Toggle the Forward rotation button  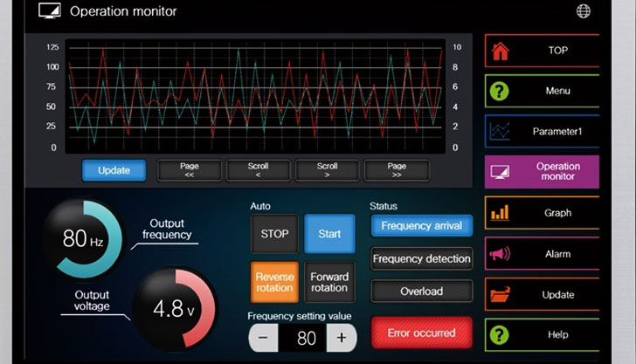[329, 283]
